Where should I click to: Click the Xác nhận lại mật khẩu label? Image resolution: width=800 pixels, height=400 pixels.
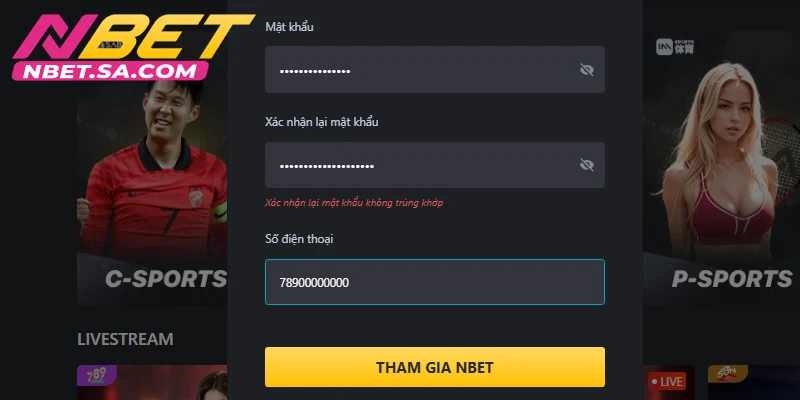(x=322, y=122)
